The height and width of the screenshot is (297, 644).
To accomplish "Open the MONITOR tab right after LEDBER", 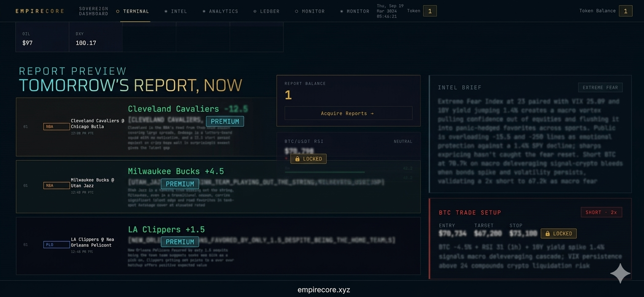I will pos(310,11).
